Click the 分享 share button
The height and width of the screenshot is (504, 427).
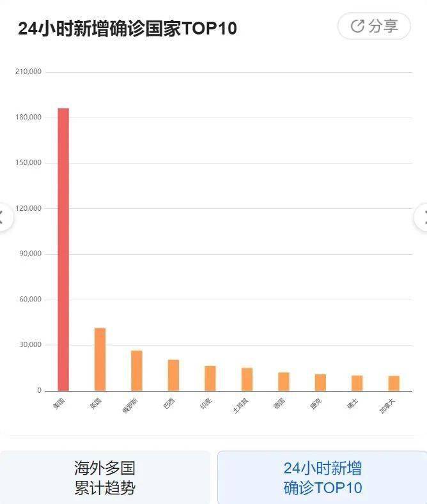point(374,26)
